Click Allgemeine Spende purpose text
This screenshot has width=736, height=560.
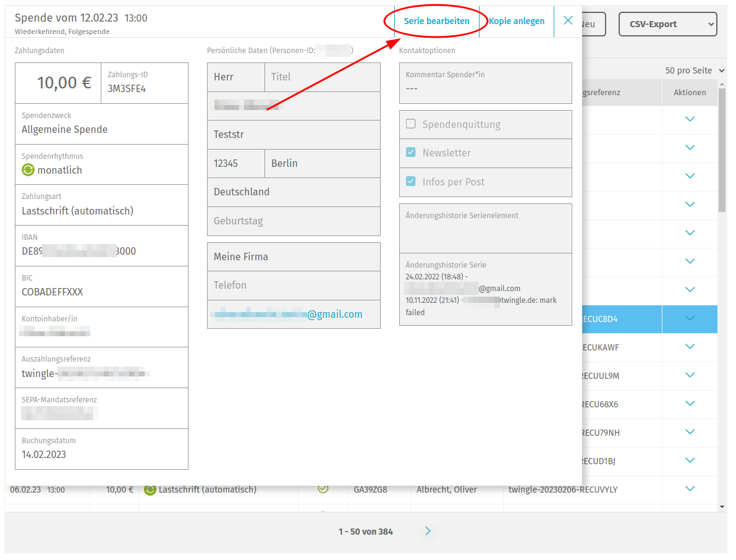point(65,130)
